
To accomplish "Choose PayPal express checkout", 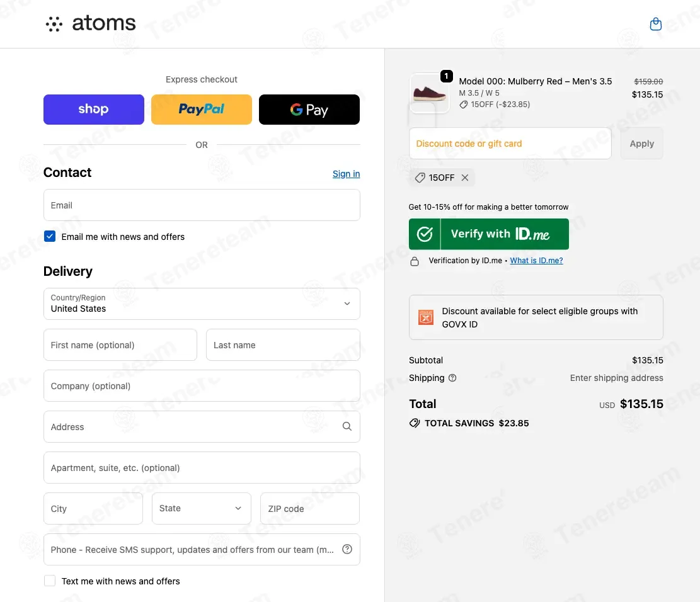I will [202, 110].
